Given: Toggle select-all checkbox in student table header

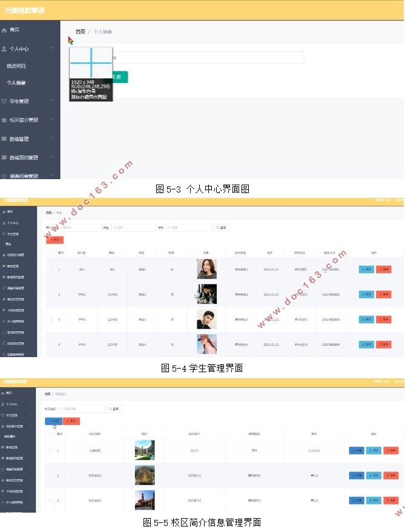Looking at the screenshot, I should pos(51,252).
